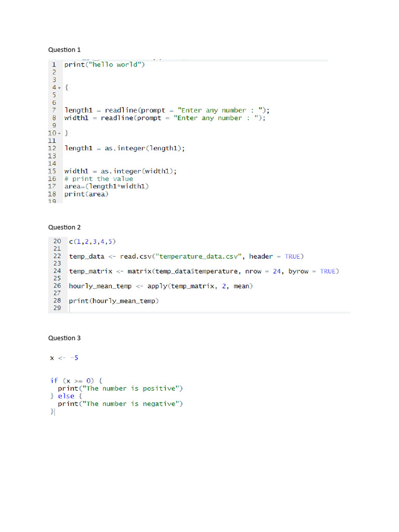Click the 'Question 3' heading
This screenshot has width=399, height=532.
tap(64, 338)
